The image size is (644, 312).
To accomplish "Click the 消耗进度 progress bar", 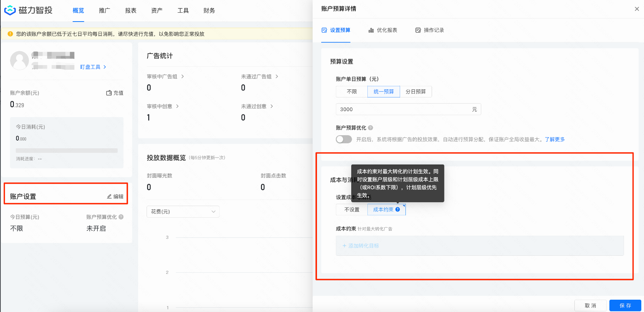I will (x=67, y=151).
